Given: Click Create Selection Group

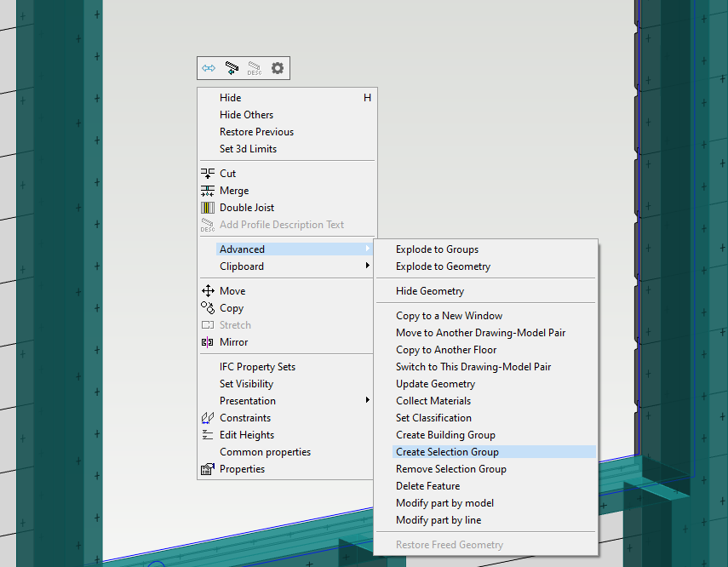Looking at the screenshot, I should (x=447, y=452).
